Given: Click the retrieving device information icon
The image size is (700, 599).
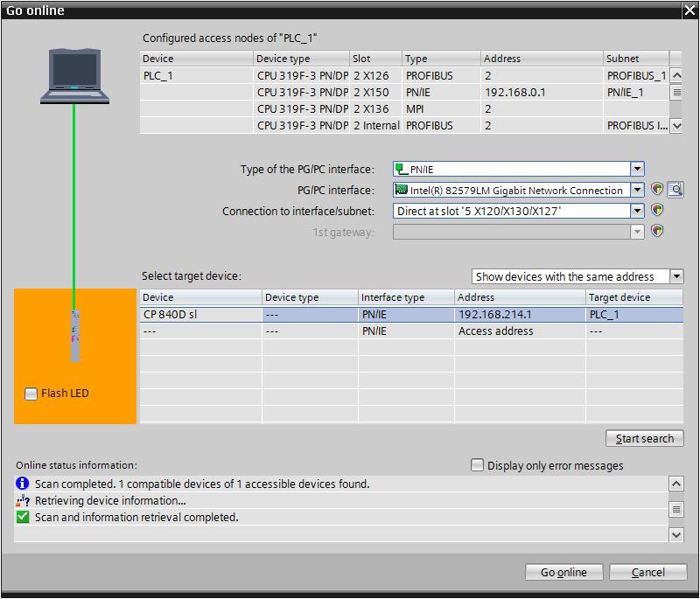Looking at the screenshot, I should tap(23, 501).
